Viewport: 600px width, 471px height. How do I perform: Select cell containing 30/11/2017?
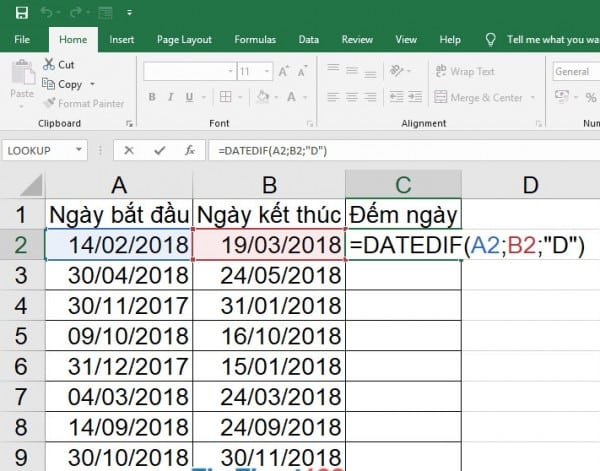[119, 305]
